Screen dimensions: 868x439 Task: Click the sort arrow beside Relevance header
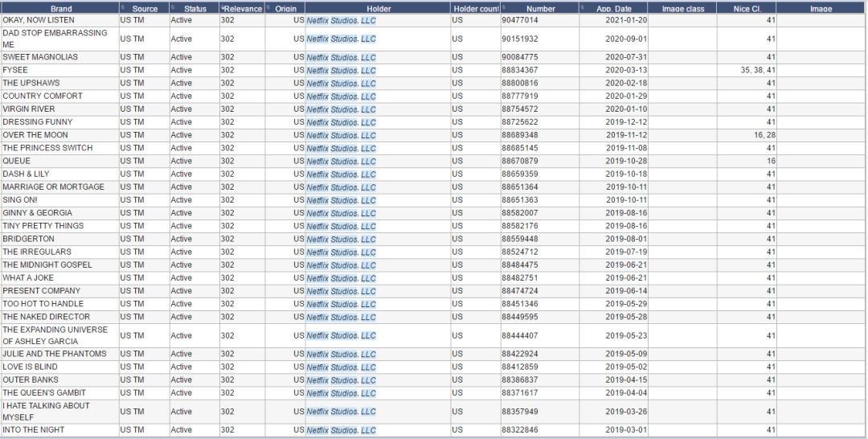coord(222,8)
